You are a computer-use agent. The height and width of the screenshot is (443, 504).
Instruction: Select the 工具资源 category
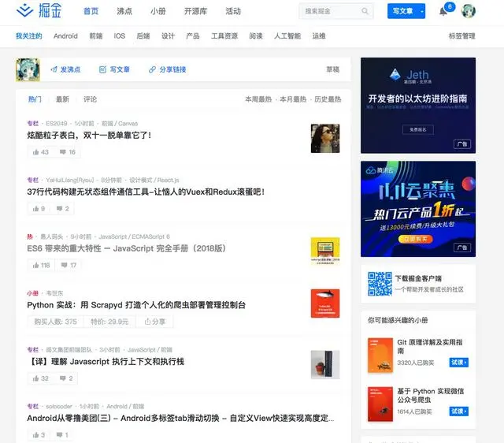(x=224, y=36)
